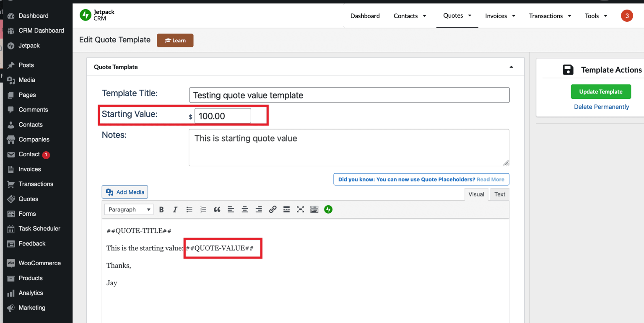The height and width of the screenshot is (323, 644).
Task: Insert a link into the template
Action: [x=273, y=209]
